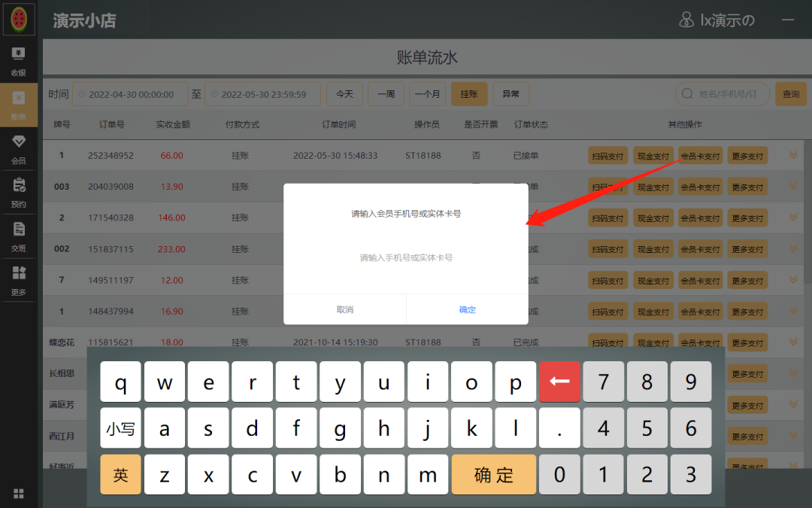Image resolution: width=812 pixels, height=508 pixels.
Task: Select the 今天 time filter
Action: coord(344,94)
